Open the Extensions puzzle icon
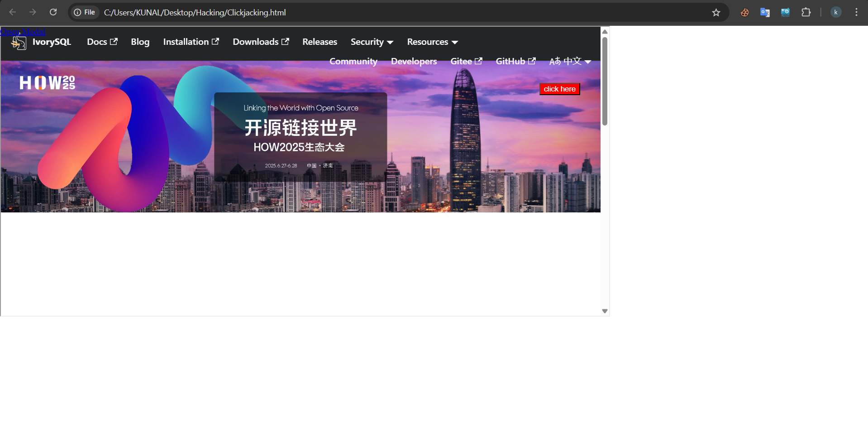Image resolution: width=868 pixels, height=438 pixels. (x=806, y=12)
